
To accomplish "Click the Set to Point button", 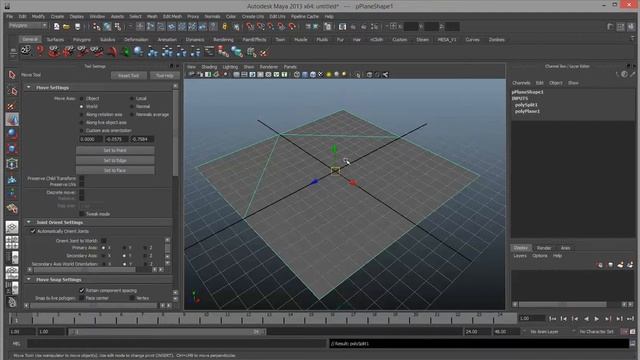I will pos(115,150).
